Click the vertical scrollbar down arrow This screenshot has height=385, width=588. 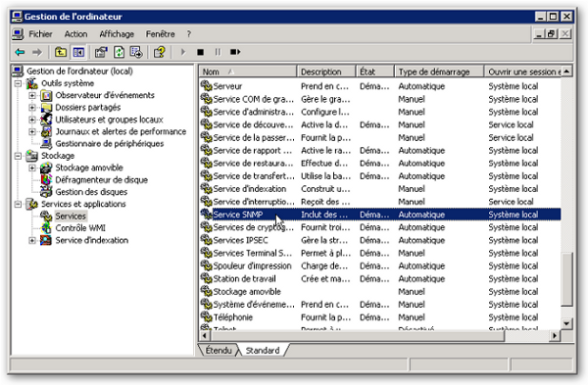566,323
